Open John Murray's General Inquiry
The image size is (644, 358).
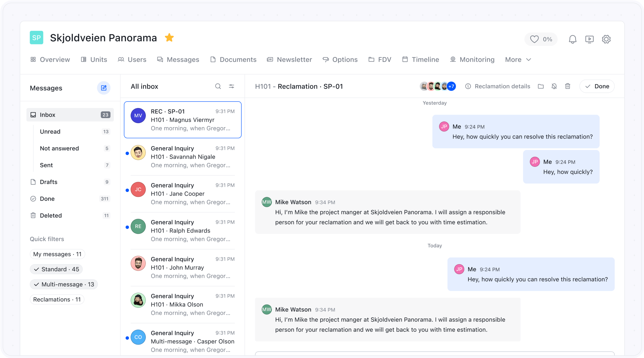tap(183, 268)
